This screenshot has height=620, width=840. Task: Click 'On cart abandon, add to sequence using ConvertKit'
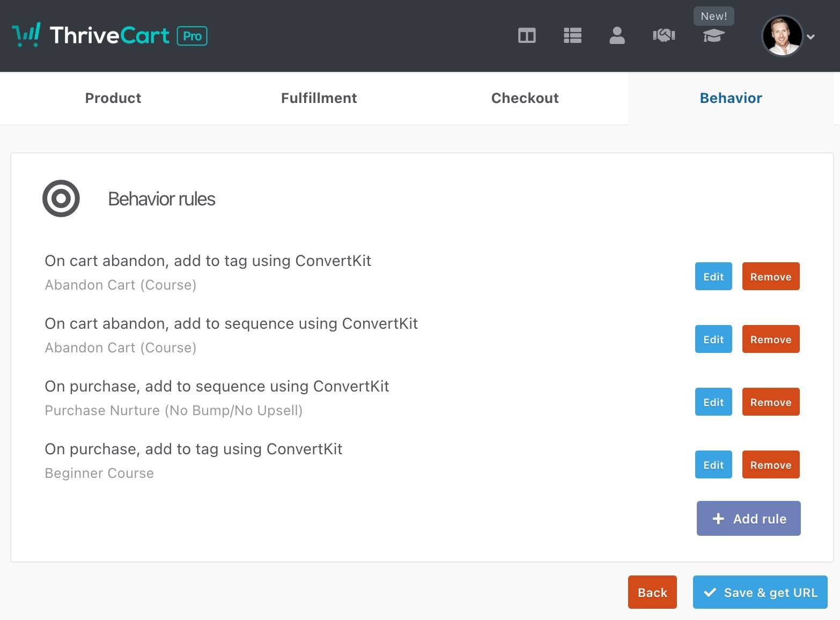231,323
